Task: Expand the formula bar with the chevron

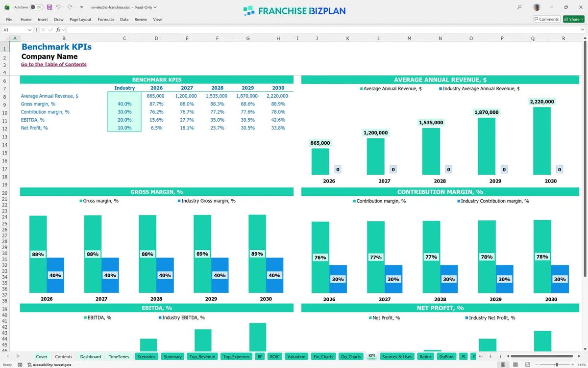Action: [583, 30]
